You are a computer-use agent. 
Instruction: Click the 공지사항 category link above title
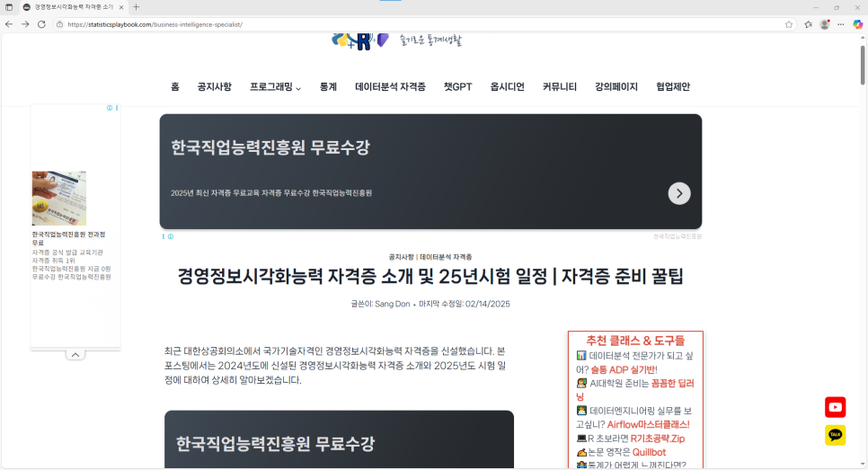click(x=401, y=257)
